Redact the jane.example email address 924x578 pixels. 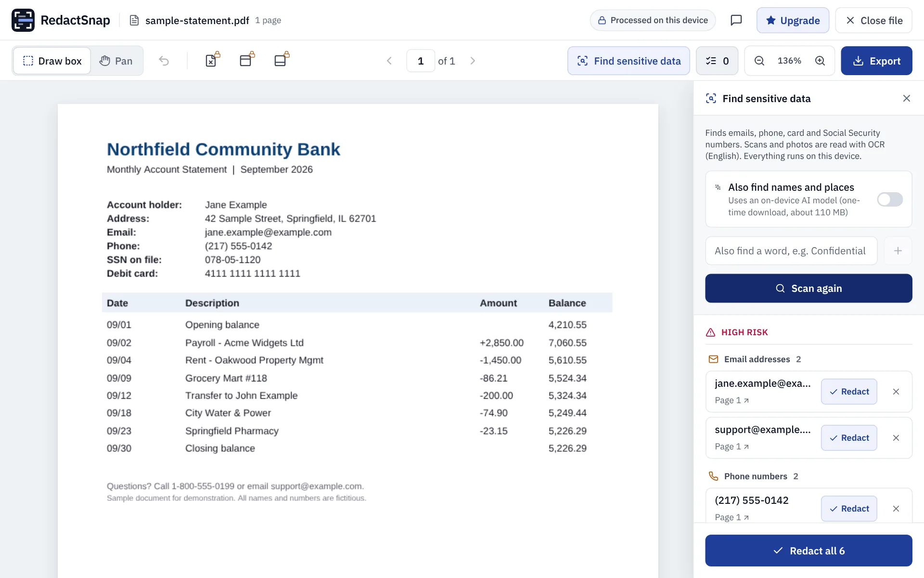(x=849, y=392)
